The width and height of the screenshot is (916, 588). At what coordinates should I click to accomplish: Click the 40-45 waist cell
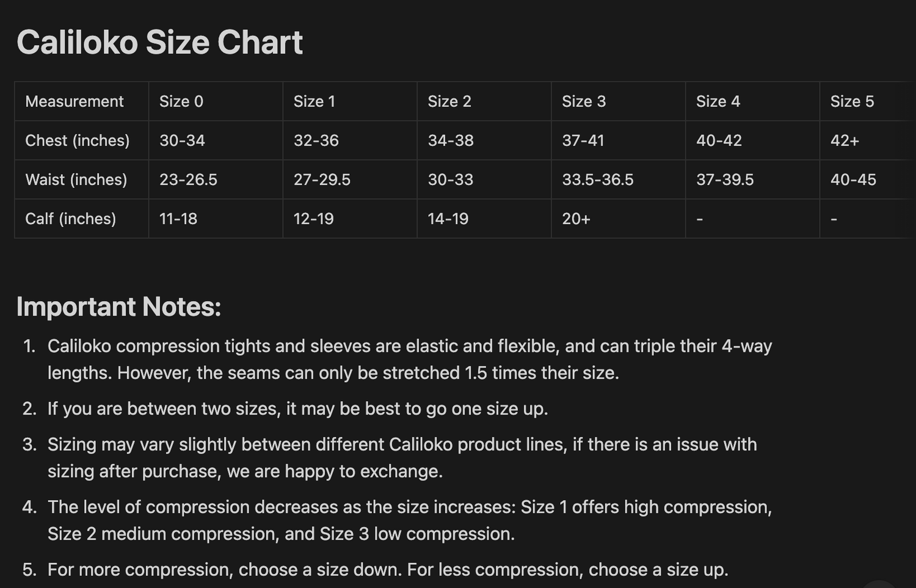tap(853, 180)
